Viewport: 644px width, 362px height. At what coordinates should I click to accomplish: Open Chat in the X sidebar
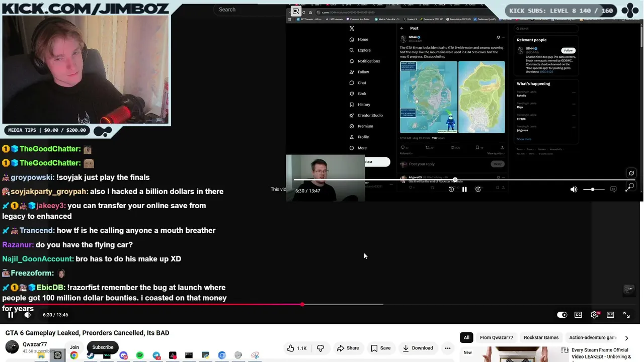tap(358, 83)
